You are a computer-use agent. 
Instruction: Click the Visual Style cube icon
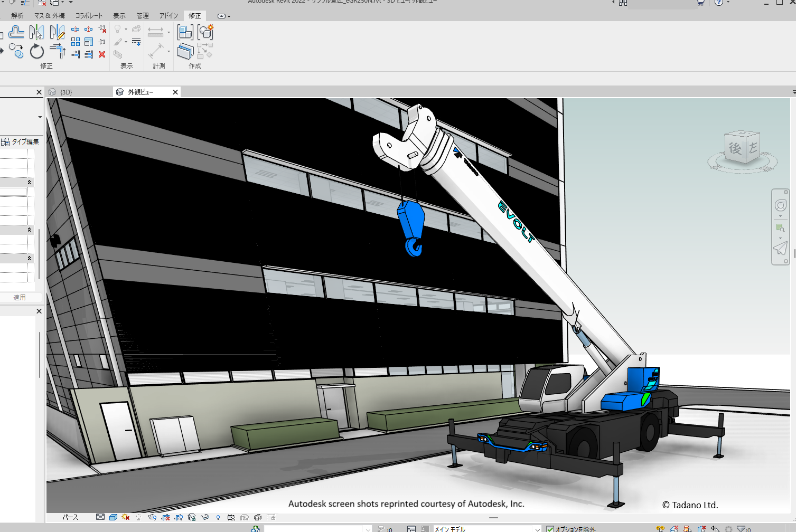click(113, 517)
